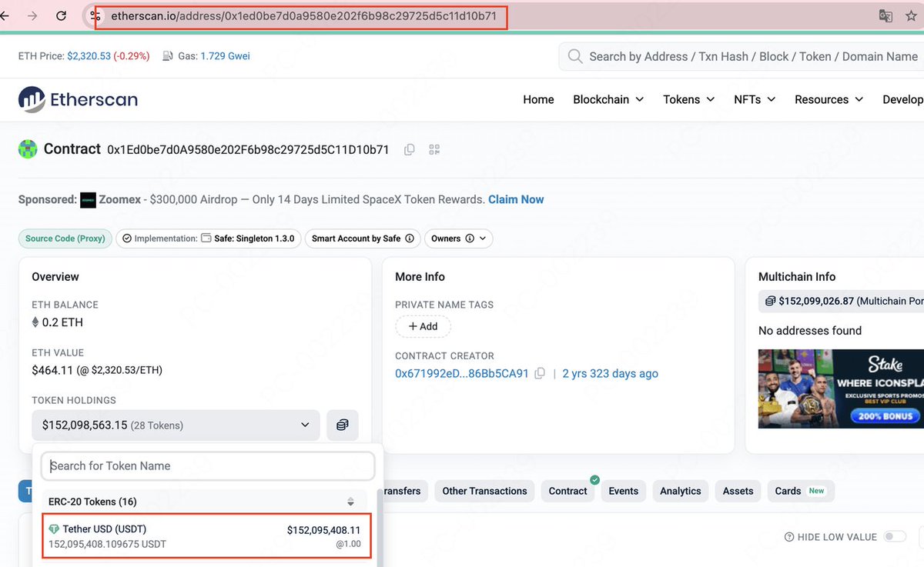Click the 1.729 Gwei gas link

[225, 56]
